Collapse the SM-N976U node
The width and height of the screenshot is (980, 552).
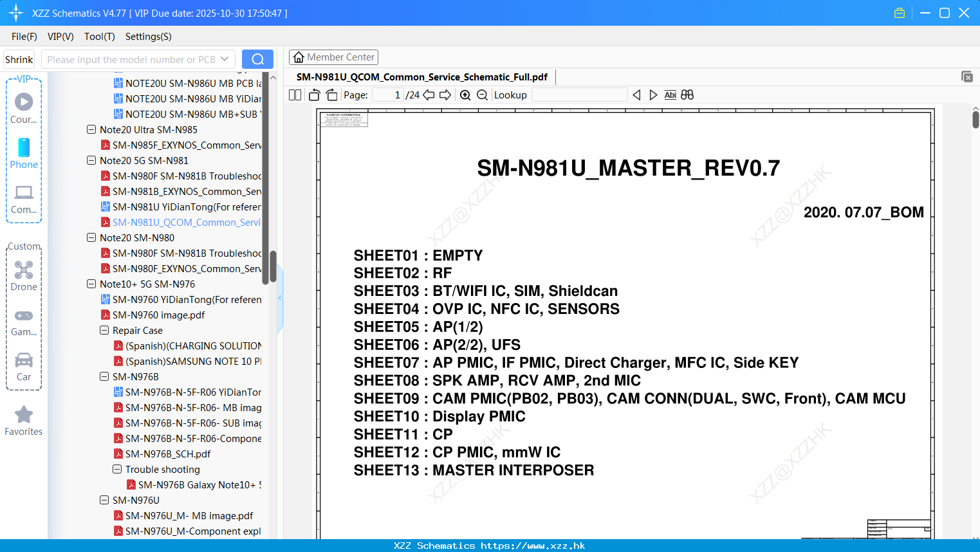click(x=104, y=500)
